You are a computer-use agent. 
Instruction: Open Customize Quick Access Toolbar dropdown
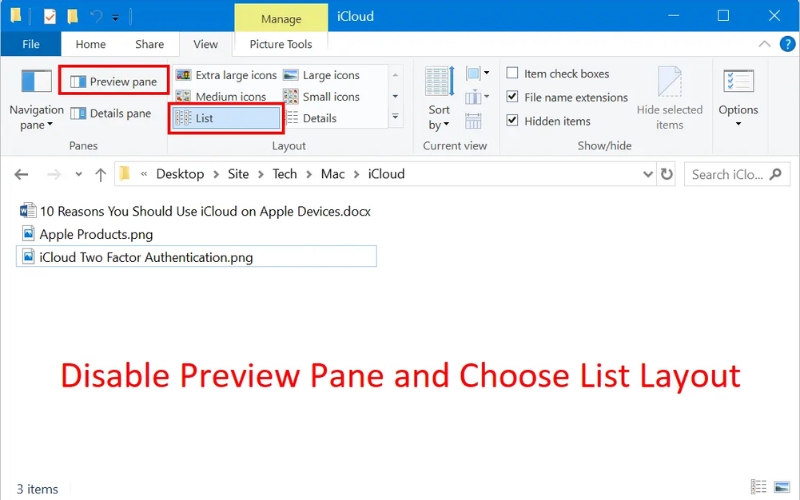pyautogui.click(x=116, y=18)
